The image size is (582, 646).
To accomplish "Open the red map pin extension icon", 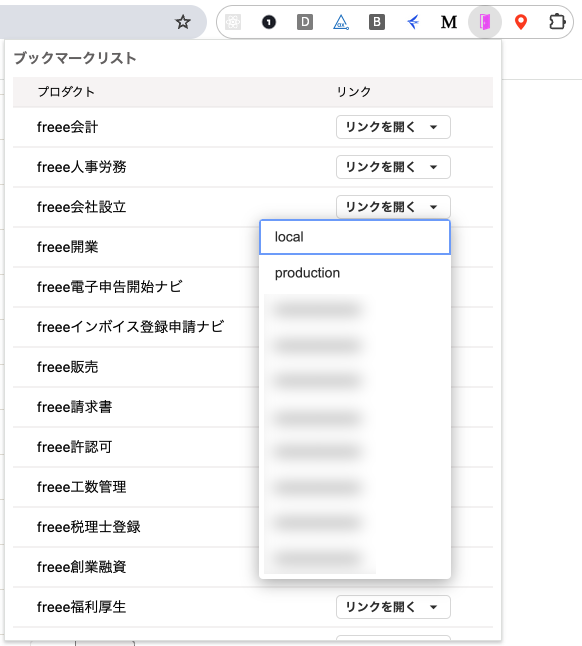I will [x=521, y=22].
